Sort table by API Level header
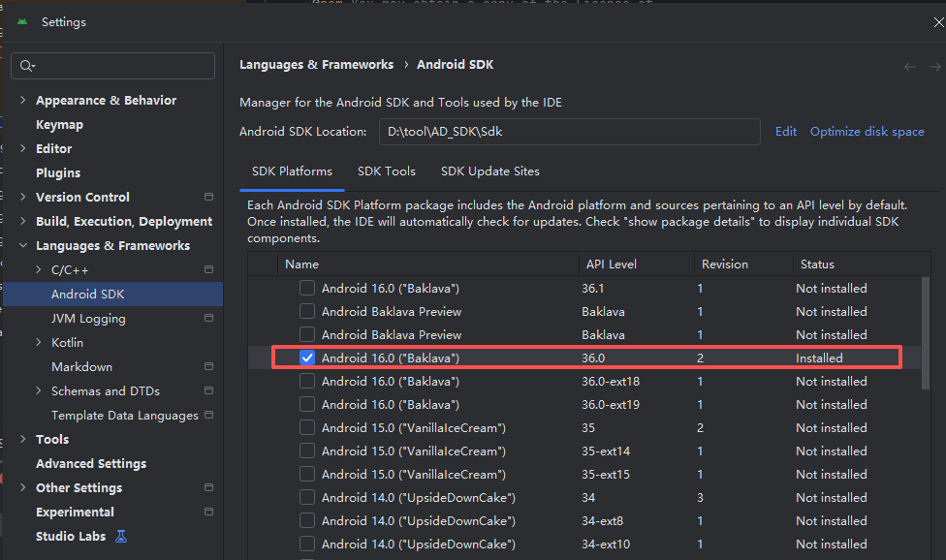Image resolution: width=946 pixels, height=560 pixels. click(x=637, y=264)
